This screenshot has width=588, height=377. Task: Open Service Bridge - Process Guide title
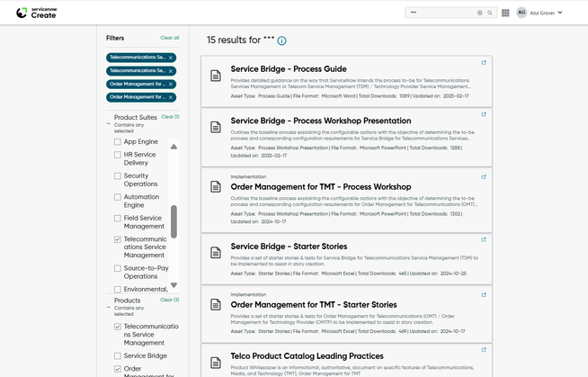point(289,69)
